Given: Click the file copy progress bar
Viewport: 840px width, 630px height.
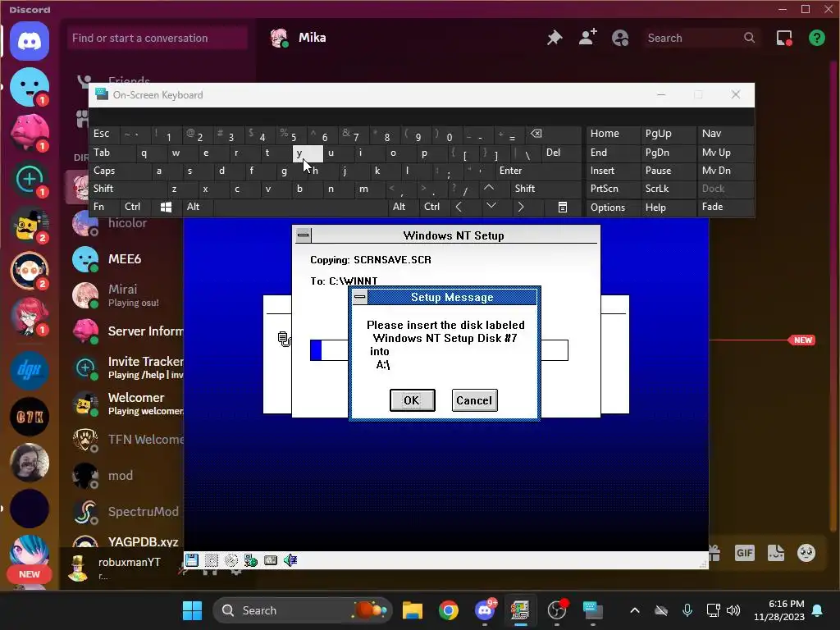Looking at the screenshot, I should [x=439, y=350].
